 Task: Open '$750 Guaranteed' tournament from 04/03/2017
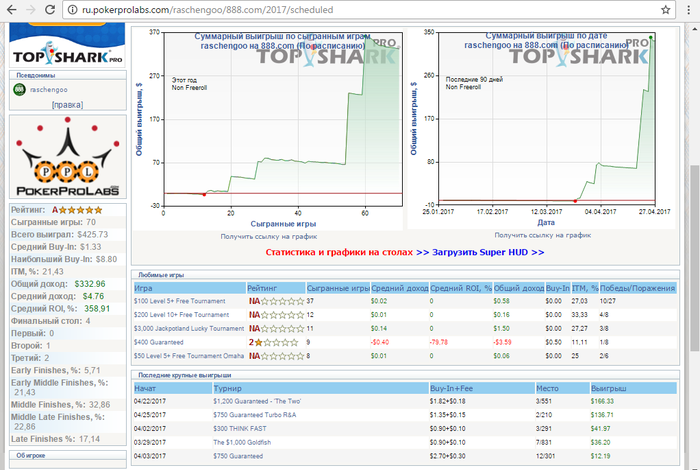click(x=238, y=456)
